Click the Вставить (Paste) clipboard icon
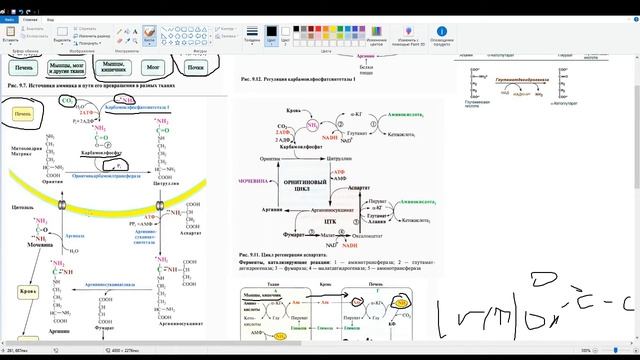 (x=10, y=31)
